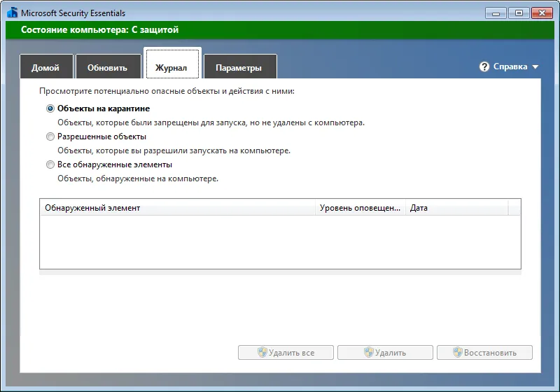Minimize the Security Essentials window
The height and width of the screenshot is (392, 560).
[496, 13]
